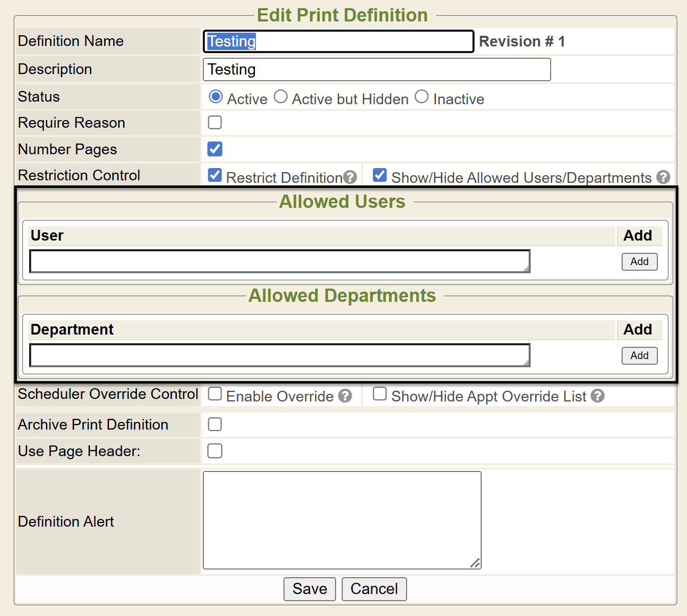This screenshot has width=687, height=616.
Task: Click help icon next to Restrict Definition
Action: coord(350,177)
